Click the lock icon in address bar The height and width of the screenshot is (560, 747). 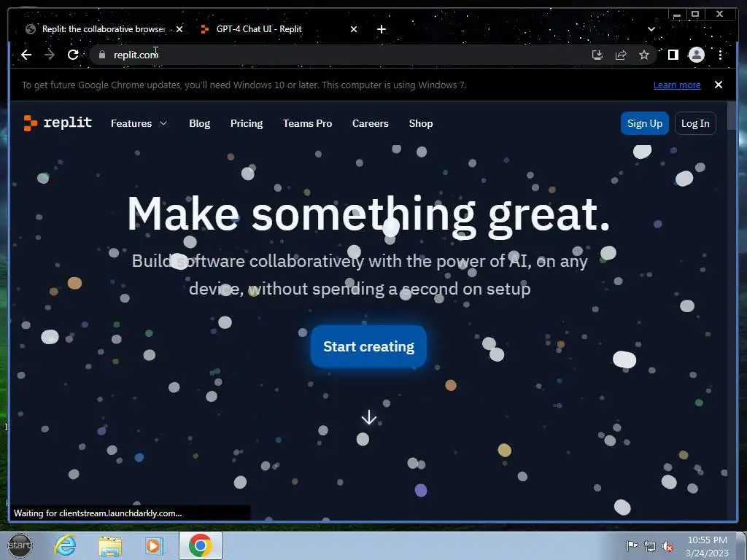(101, 55)
